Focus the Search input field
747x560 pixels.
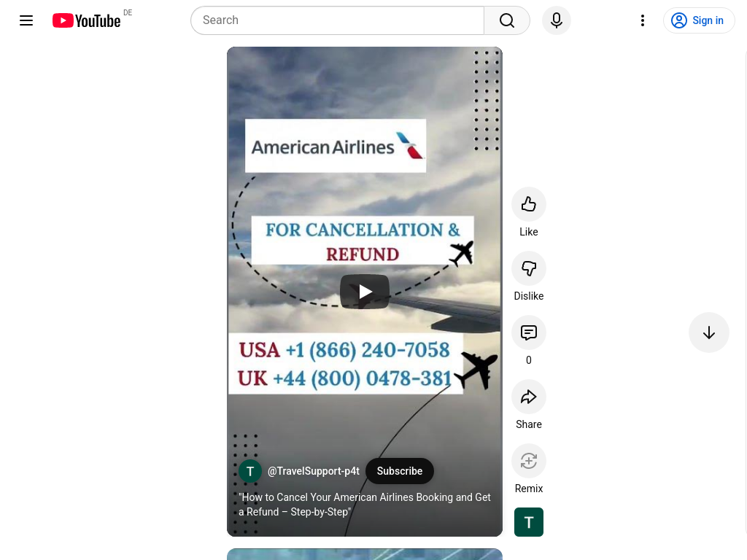[337, 20]
